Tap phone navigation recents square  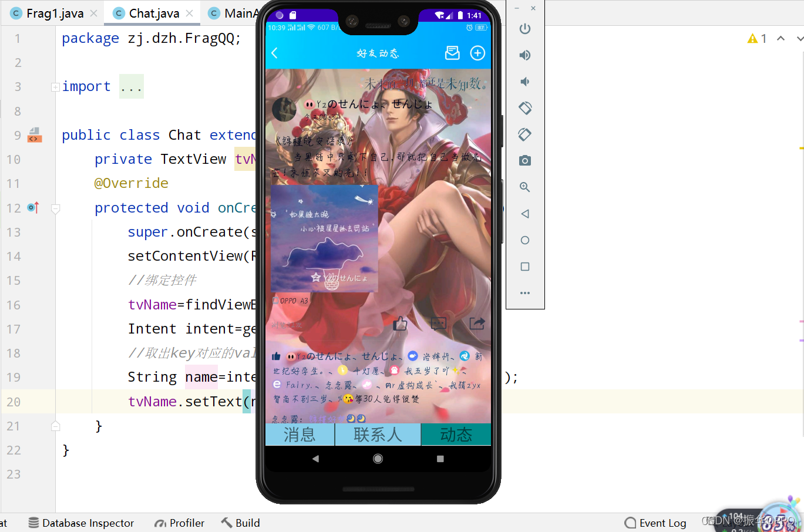click(x=440, y=459)
